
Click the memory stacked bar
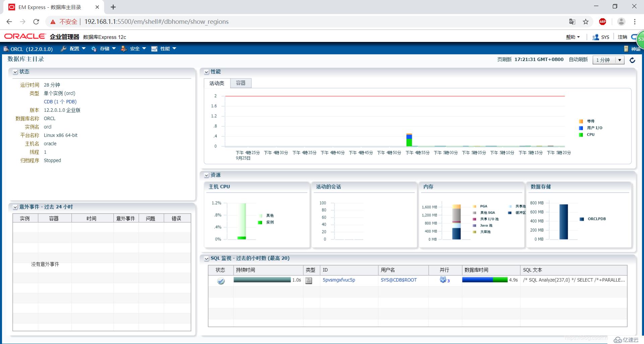457,222
